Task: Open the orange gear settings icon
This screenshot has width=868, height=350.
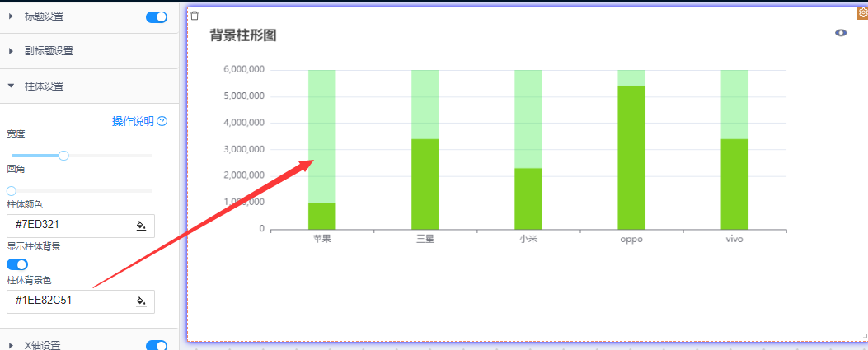Action: [862, 13]
